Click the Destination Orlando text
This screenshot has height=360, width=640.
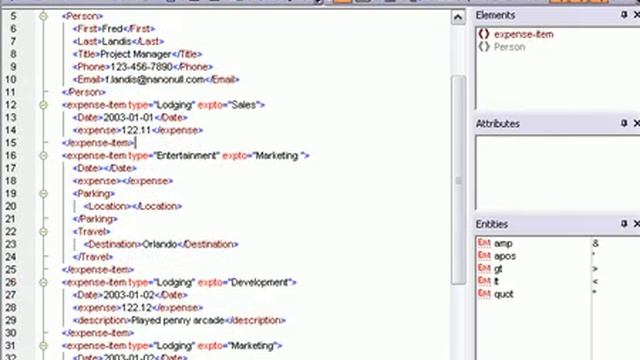[x=159, y=244]
